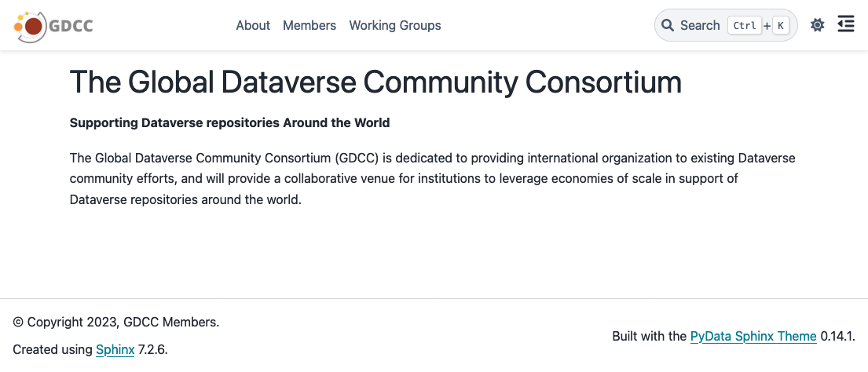Screen dimensions: 868x372
Task: Open the PyData Sphinx Theme link
Action: click(x=753, y=336)
